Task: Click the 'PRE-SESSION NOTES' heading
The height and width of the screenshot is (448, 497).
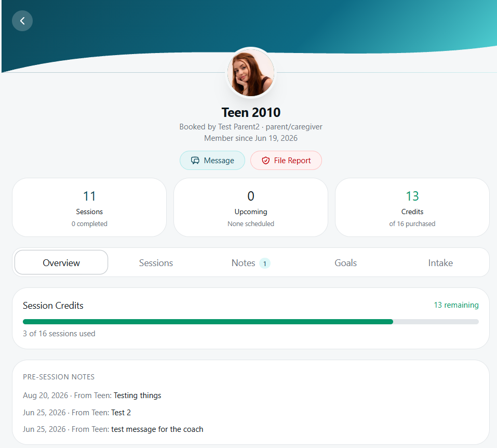Action: point(59,377)
